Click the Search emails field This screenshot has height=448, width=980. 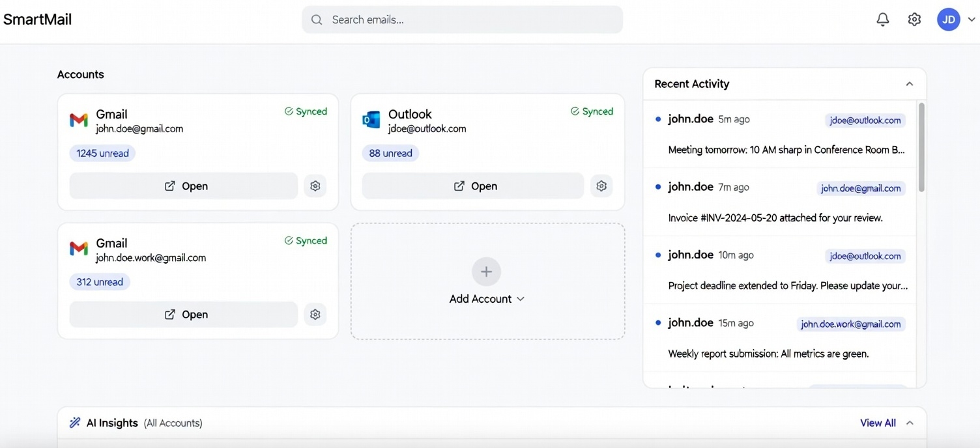(462, 20)
